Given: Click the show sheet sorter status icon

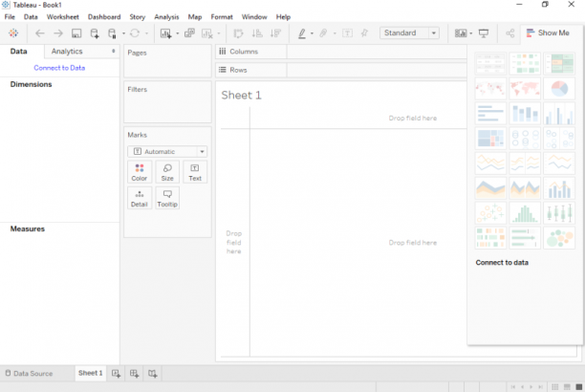Looking at the screenshot, I should pyautogui.click(x=554, y=387).
